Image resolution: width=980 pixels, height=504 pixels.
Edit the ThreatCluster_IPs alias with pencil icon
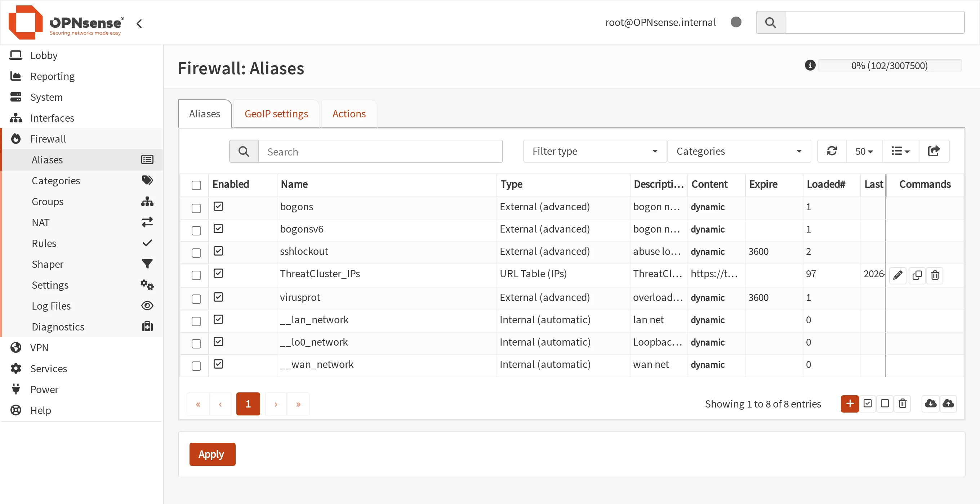pyautogui.click(x=898, y=275)
